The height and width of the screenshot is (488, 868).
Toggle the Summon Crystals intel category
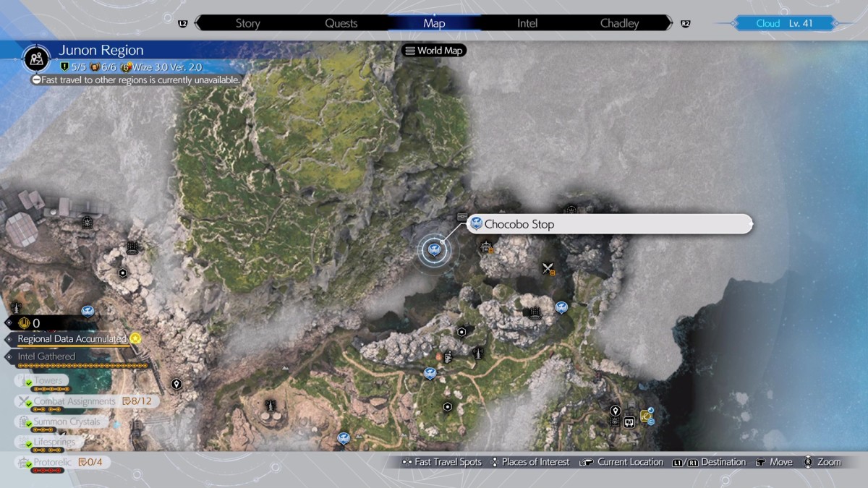pyautogui.click(x=62, y=421)
